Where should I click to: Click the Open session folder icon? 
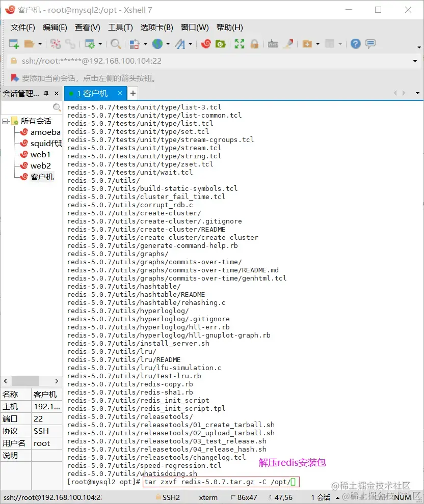click(x=29, y=44)
